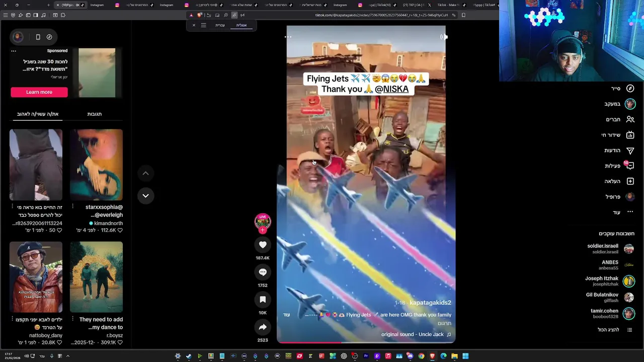Click the profile avatar in floating pill
Image resolution: width=644 pixels, height=362 pixels.
point(18,37)
